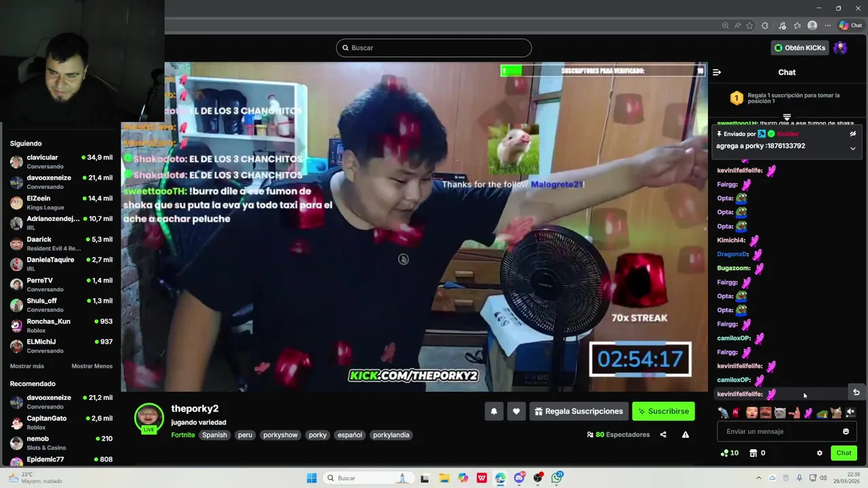This screenshot has height=488, width=868.
Task: Expand the list with Mostrar más
Action: pyautogui.click(x=27, y=366)
